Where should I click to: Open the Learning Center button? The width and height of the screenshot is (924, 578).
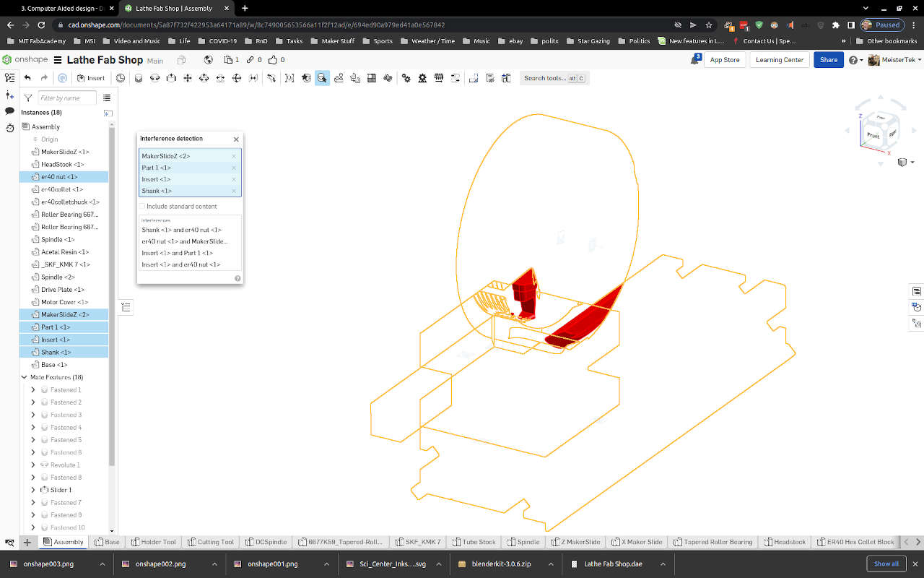780,60
